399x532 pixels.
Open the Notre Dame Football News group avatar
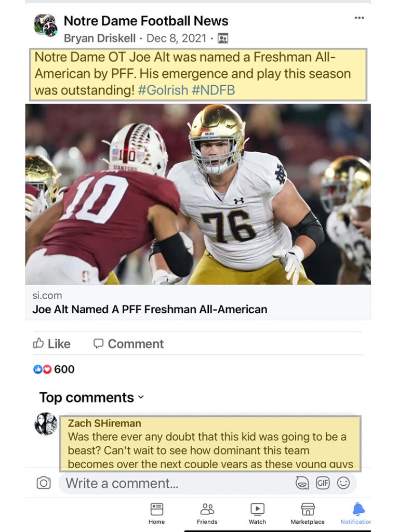[46, 25]
